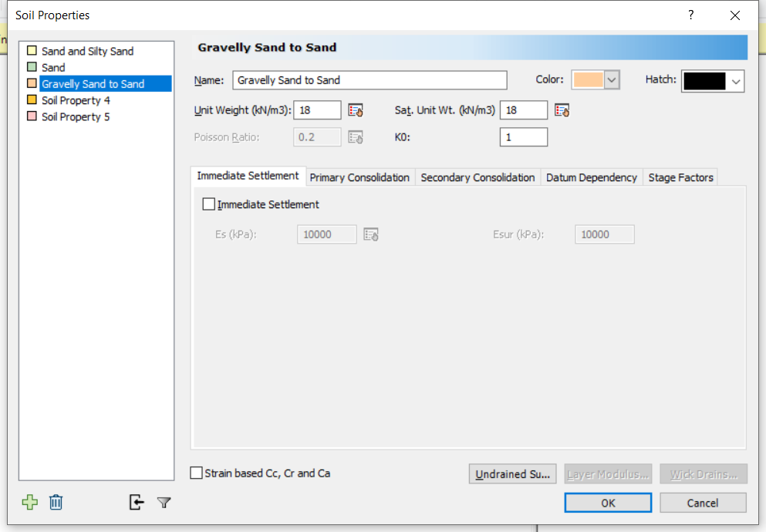The width and height of the screenshot is (766, 532).
Task: Click the dialog help question mark
Action: pos(690,15)
